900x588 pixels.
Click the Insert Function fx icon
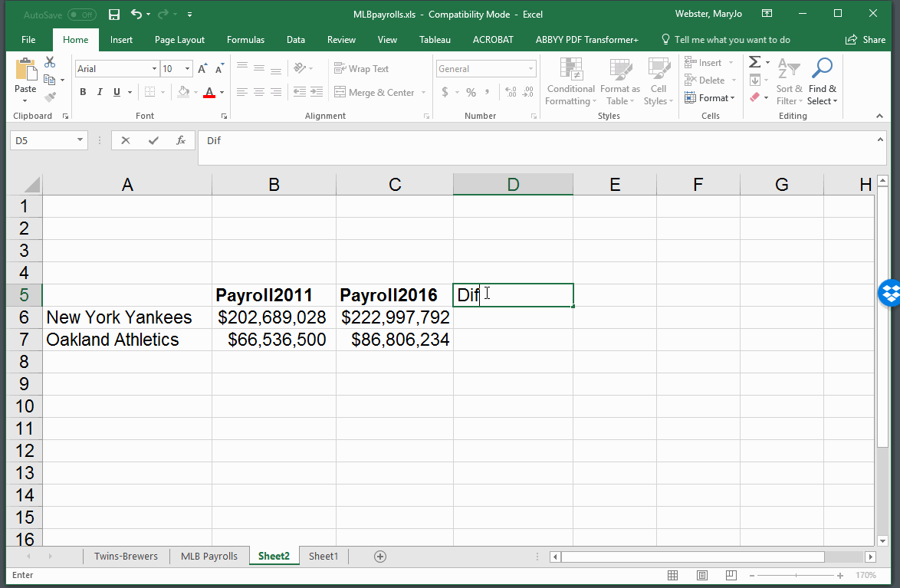click(181, 141)
